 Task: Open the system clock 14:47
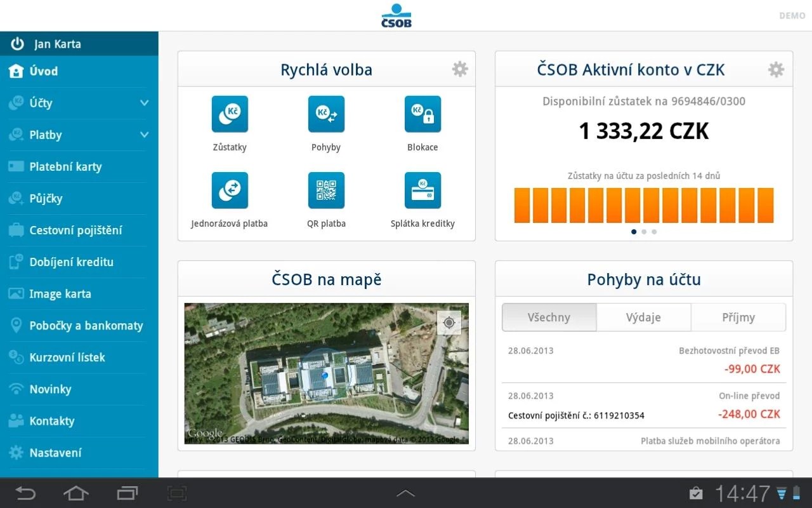(x=742, y=493)
